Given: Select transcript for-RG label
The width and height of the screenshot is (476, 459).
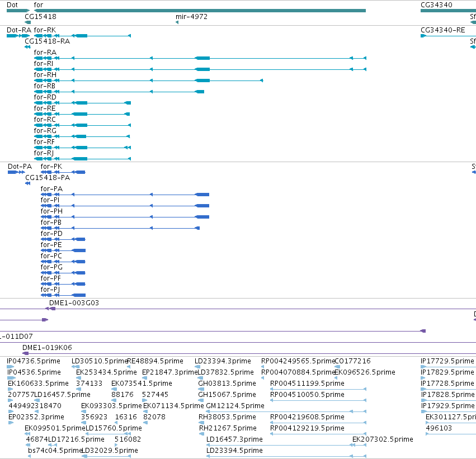Looking at the screenshot, I should tap(45, 131).
